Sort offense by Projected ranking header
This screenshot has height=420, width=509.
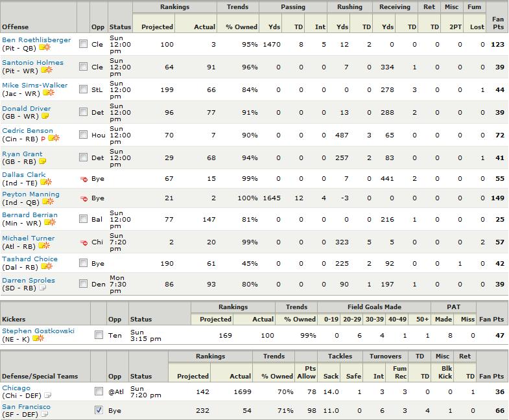pos(157,27)
